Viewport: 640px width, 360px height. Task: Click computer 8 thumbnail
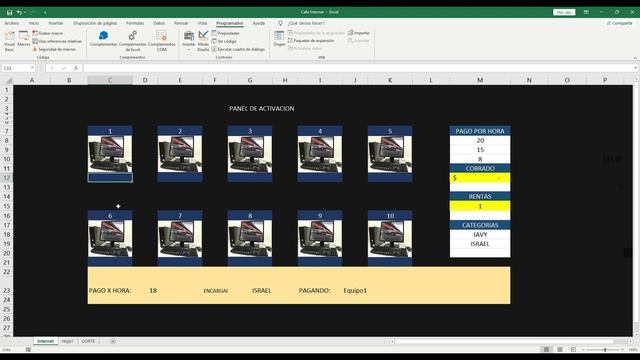pos(250,239)
